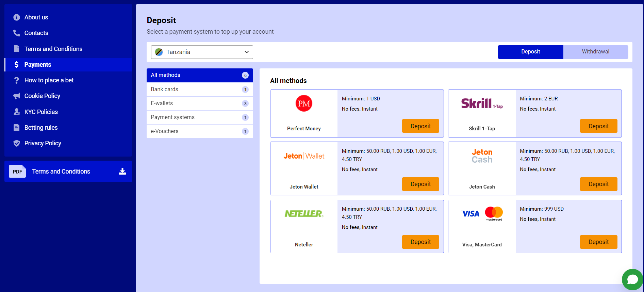Click the Perfect Money PM logo
Image resolution: width=644 pixels, height=292 pixels.
point(303,103)
